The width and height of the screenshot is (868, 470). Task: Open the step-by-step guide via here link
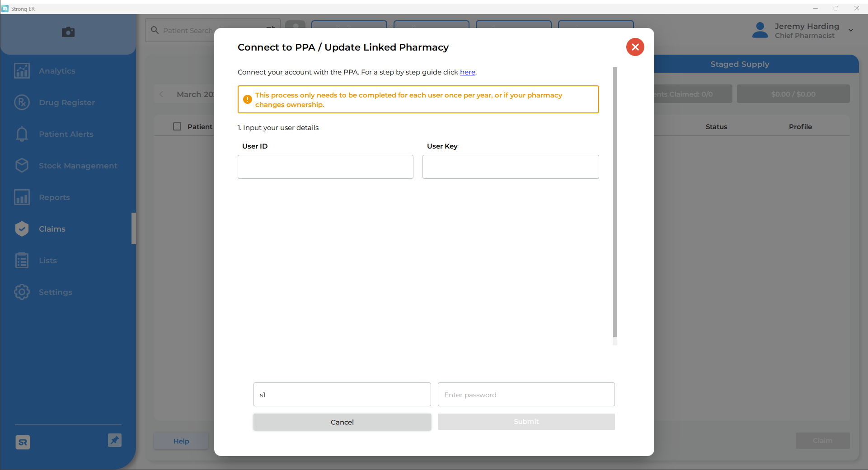point(467,72)
